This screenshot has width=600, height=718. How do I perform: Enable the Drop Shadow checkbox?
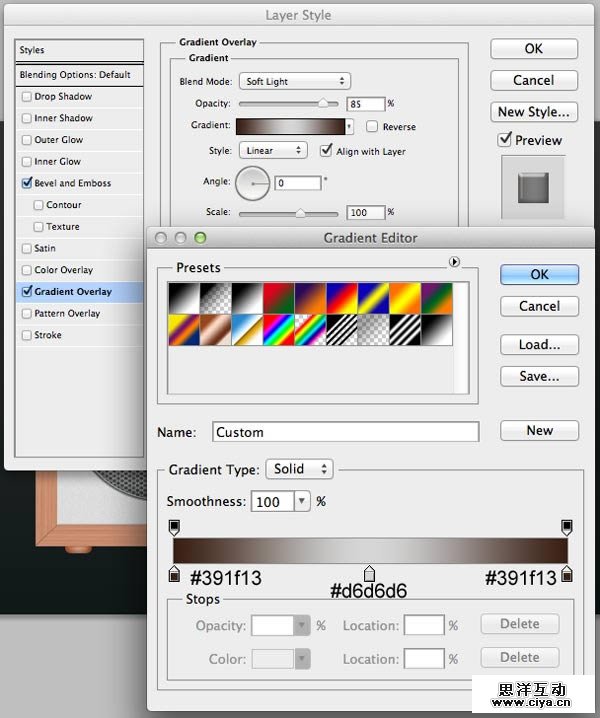tap(26, 97)
